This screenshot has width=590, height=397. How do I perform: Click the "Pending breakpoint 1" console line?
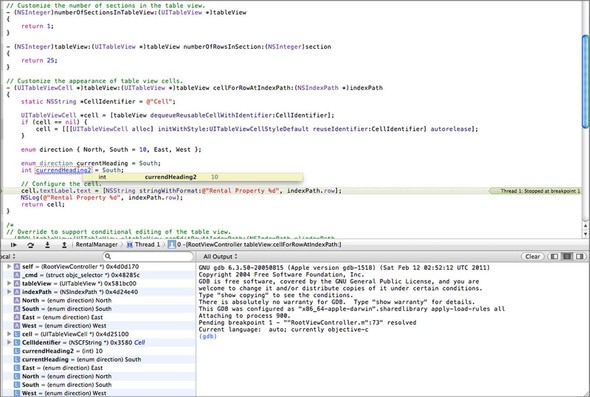[307, 323]
